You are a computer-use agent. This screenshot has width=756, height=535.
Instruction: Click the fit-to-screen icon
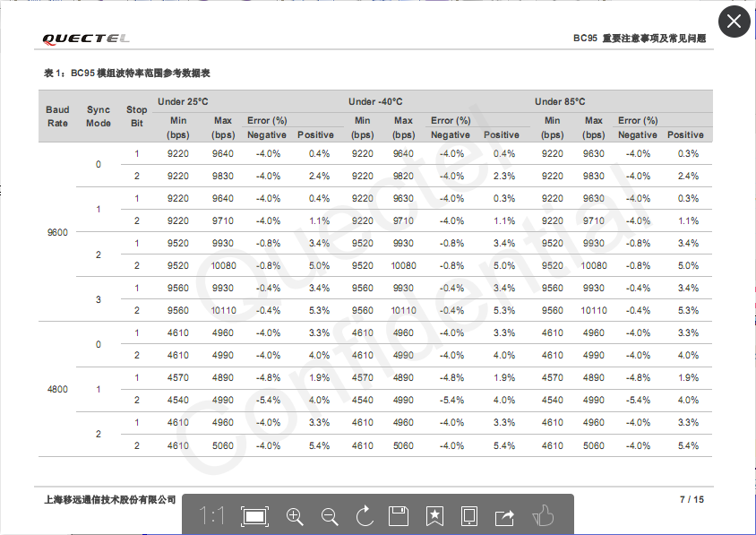pyautogui.click(x=254, y=517)
